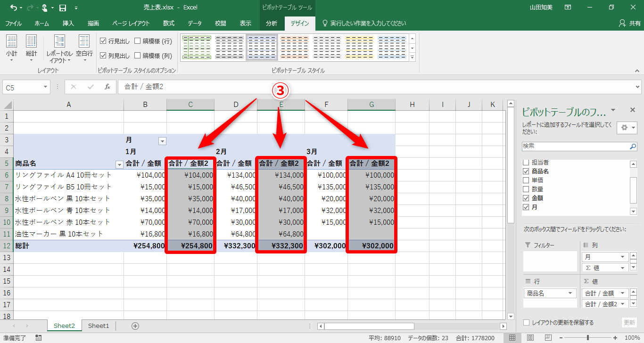This screenshot has width=644, height=343.
Task: Toggle the touch/mouse mode icon
Action: (45, 8)
